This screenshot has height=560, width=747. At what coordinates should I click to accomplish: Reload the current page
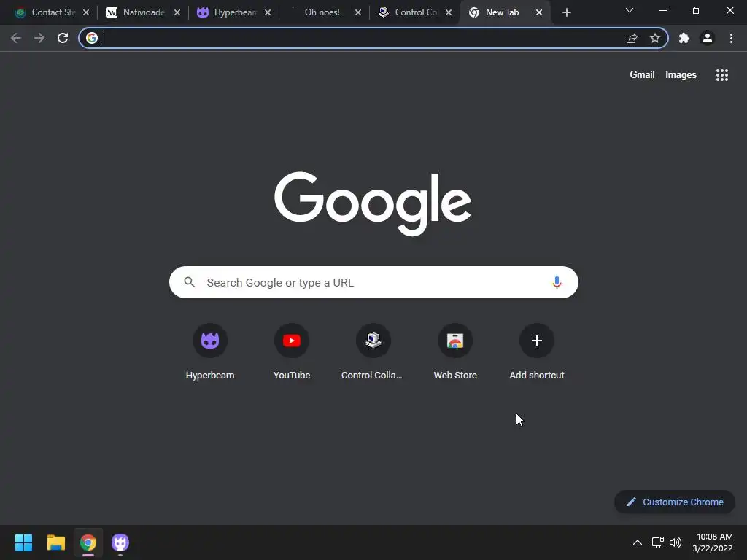[x=63, y=38]
